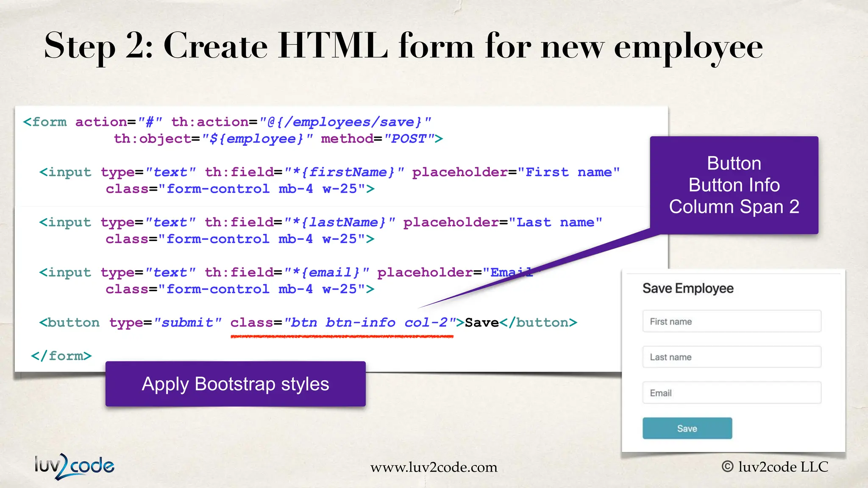
Task: Click the closing </form> tag
Action: (x=61, y=355)
